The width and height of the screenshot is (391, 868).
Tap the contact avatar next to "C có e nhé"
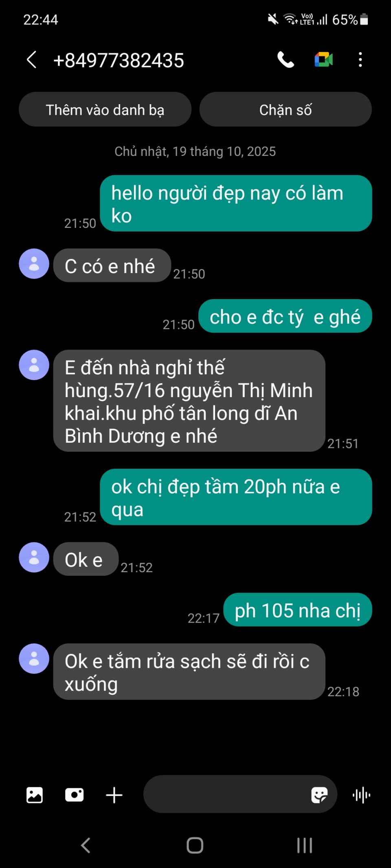coord(34,264)
